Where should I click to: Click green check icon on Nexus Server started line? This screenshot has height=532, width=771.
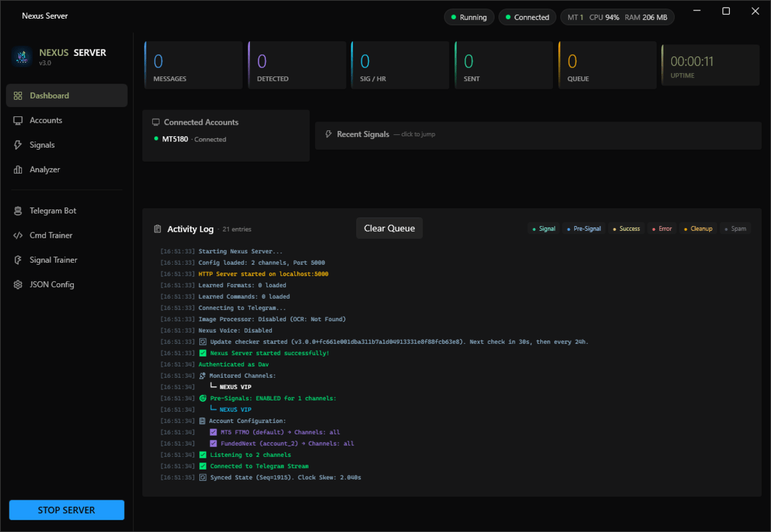click(202, 353)
